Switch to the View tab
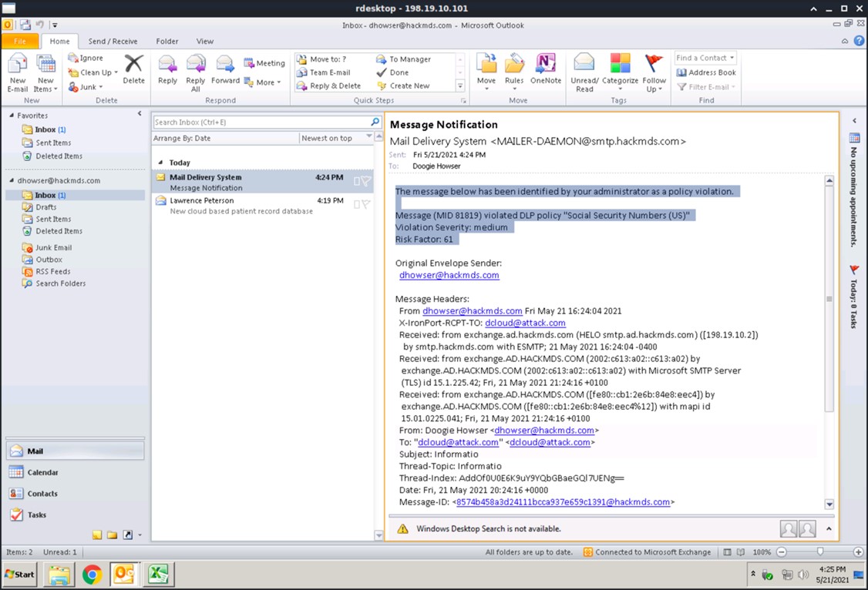 (x=204, y=42)
